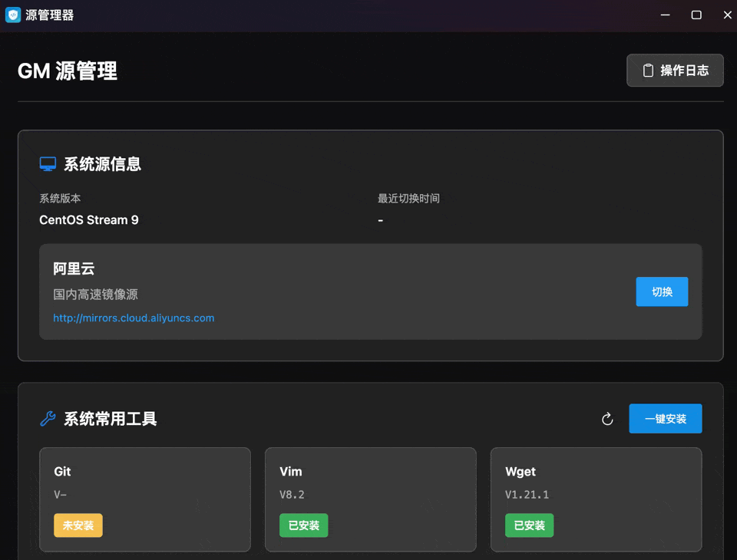
Task: Maximize the 源管理器 window
Action: coord(696,15)
